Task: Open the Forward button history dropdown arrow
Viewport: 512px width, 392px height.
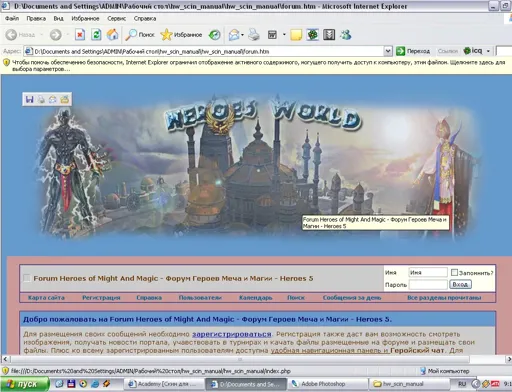Action: coord(67,35)
